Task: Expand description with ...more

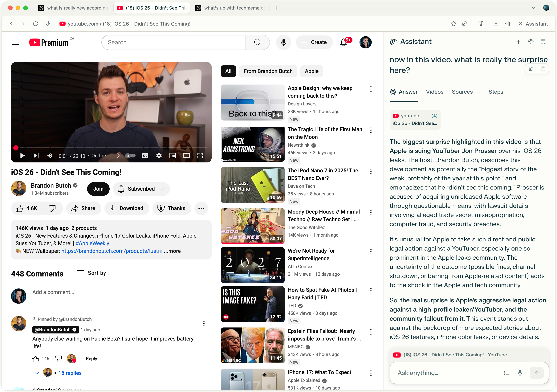Action: coord(172,251)
